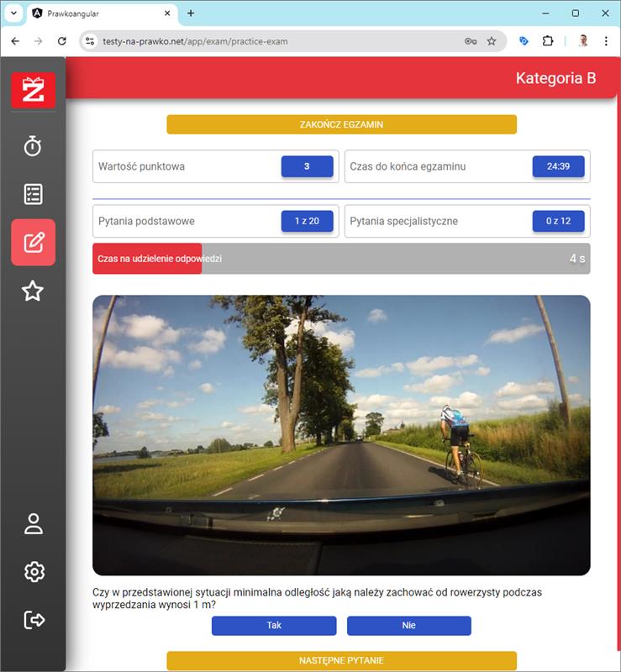Open the user profile icon
Image resolution: width=621 pixels, height=672 pixels.
coord(33,523)
